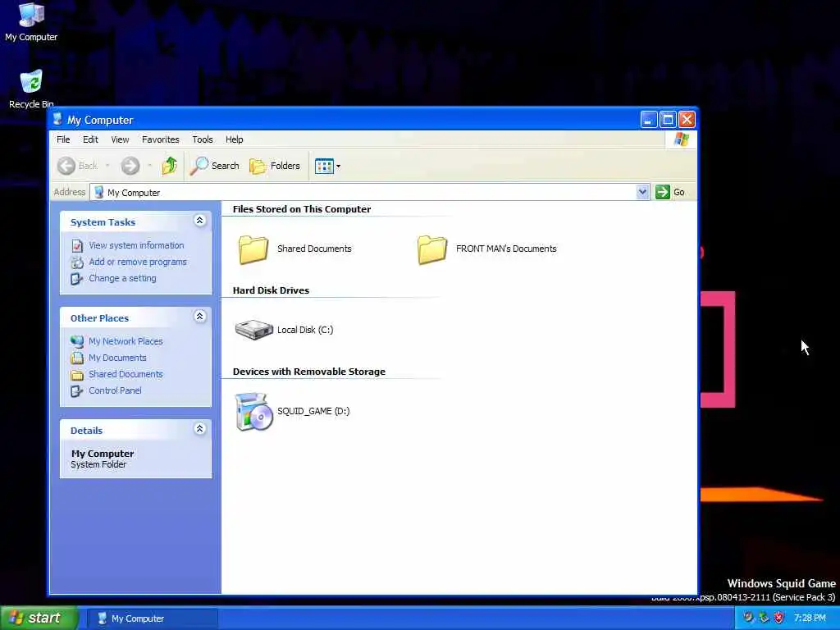Click the red security shield tray icon
840x630 pixels.
click(779, 618)
